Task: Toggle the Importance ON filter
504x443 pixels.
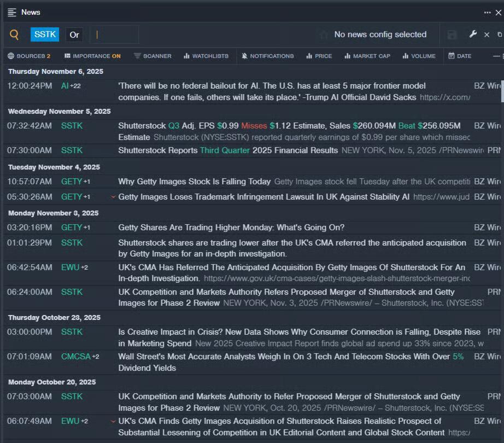Action: [x=92, y=56]
